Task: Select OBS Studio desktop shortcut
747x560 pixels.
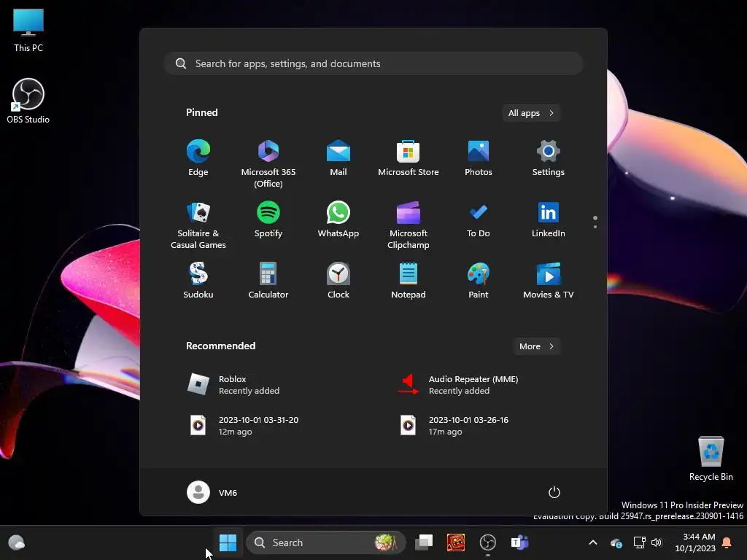Action: coord(28,101)
